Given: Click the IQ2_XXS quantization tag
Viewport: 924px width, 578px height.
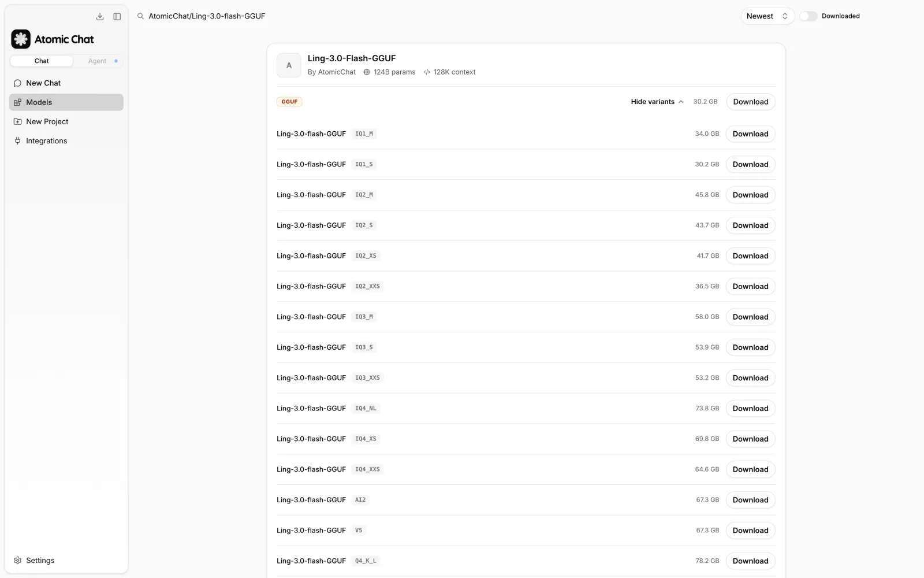Looking at the screenshot, I should [367, 286].
